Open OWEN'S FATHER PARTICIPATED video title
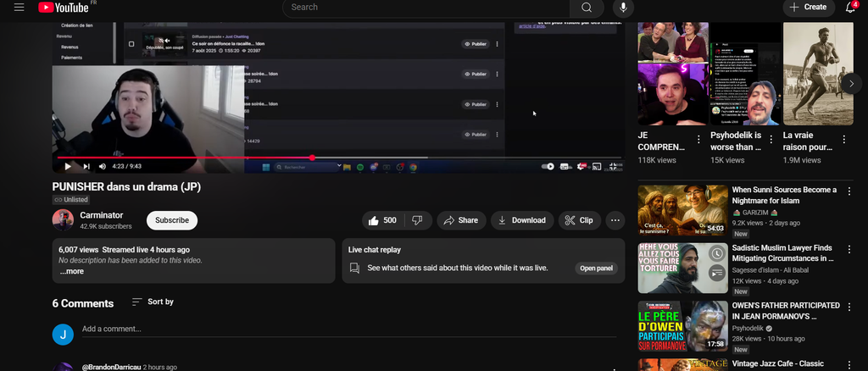 click(786, 311)
